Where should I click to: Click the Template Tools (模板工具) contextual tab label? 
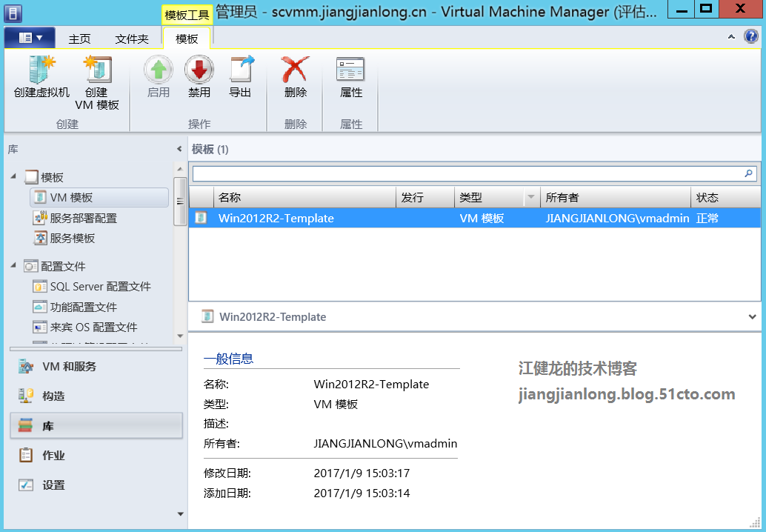(x=187, y=15)
